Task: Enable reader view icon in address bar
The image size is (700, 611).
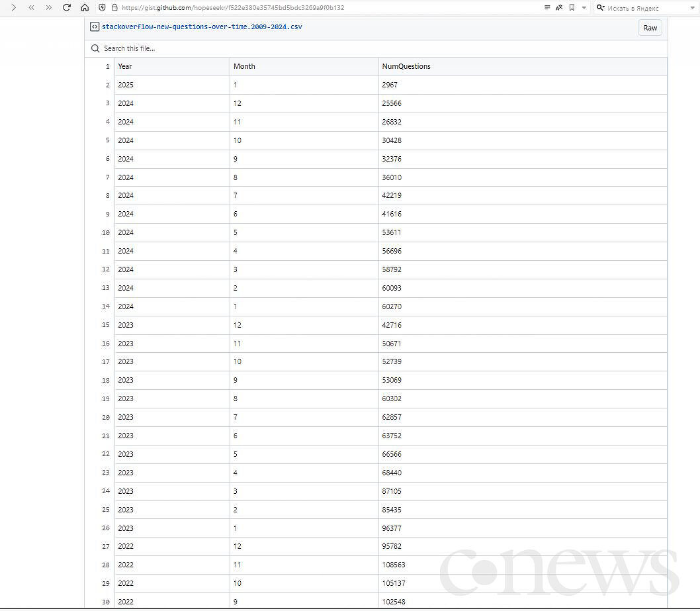Action: click(547, 8)
